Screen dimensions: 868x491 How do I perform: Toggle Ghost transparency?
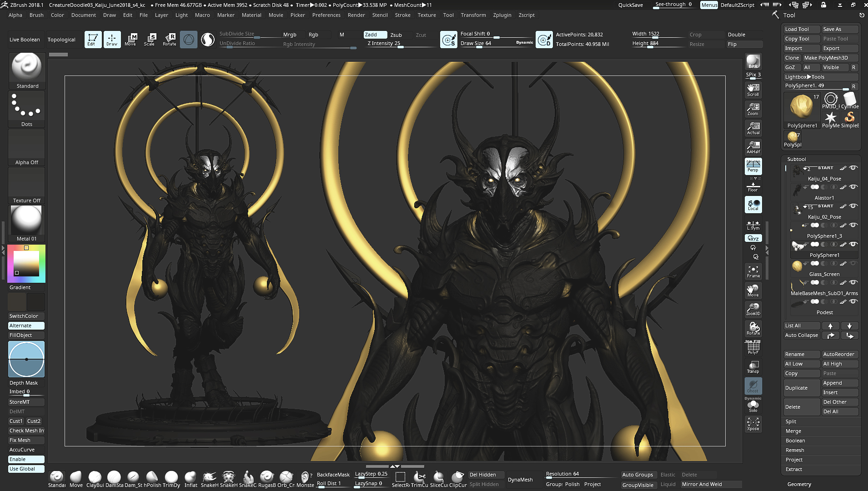click(753, 386)
